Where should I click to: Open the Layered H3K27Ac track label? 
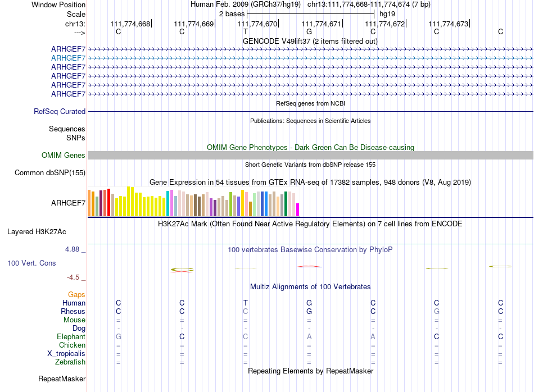(37, 232)
